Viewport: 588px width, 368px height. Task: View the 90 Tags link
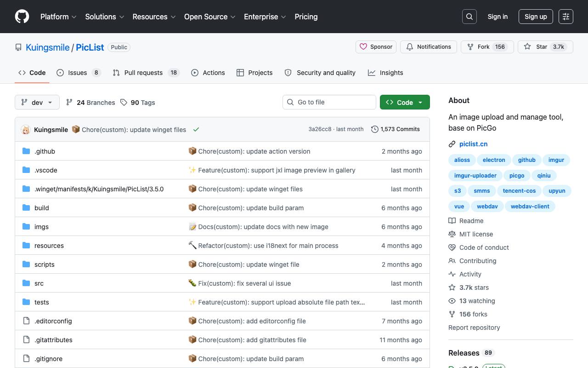point(138,103)
